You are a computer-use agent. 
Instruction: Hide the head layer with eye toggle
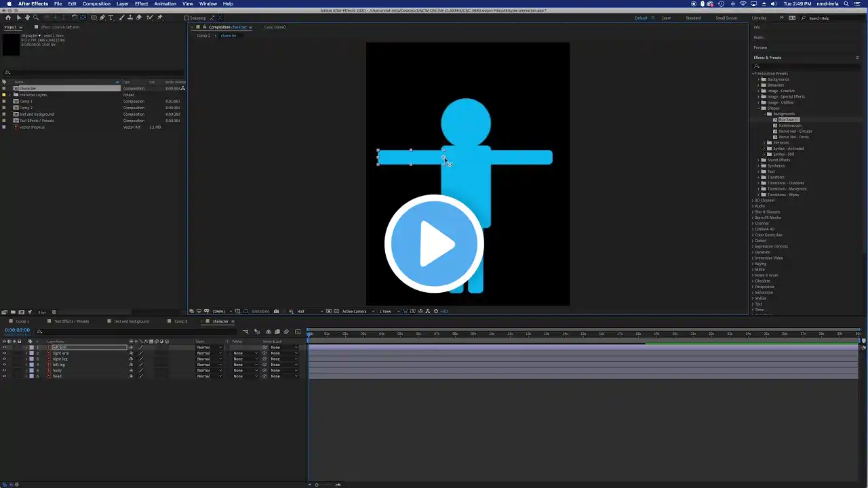[4, 376]
